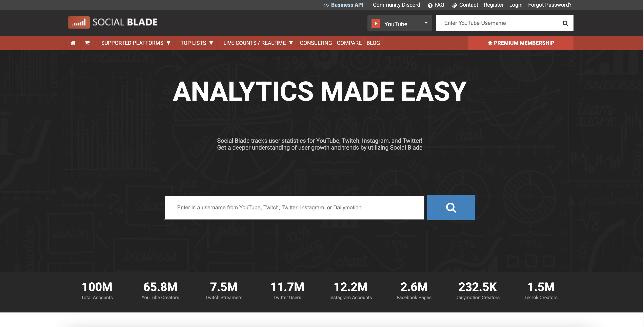Click the Analytics Made Easy heading
The image size is (644, 327).
[x=320, y=92]
